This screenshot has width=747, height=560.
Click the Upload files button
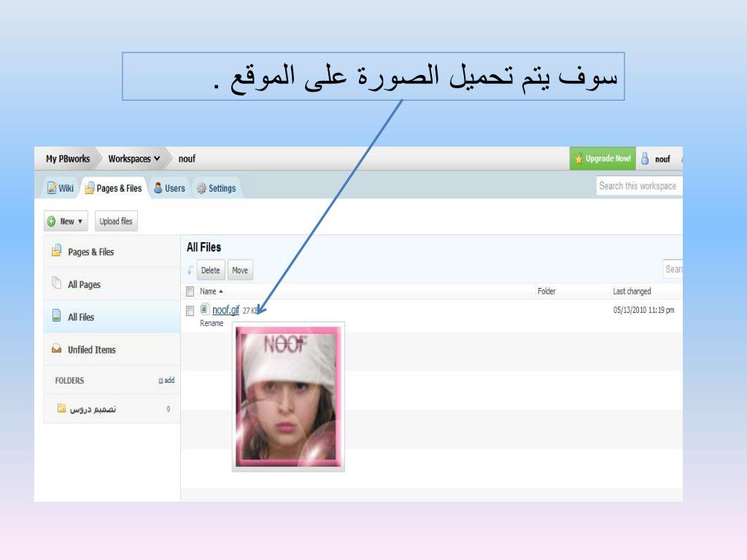pos(116,221)
